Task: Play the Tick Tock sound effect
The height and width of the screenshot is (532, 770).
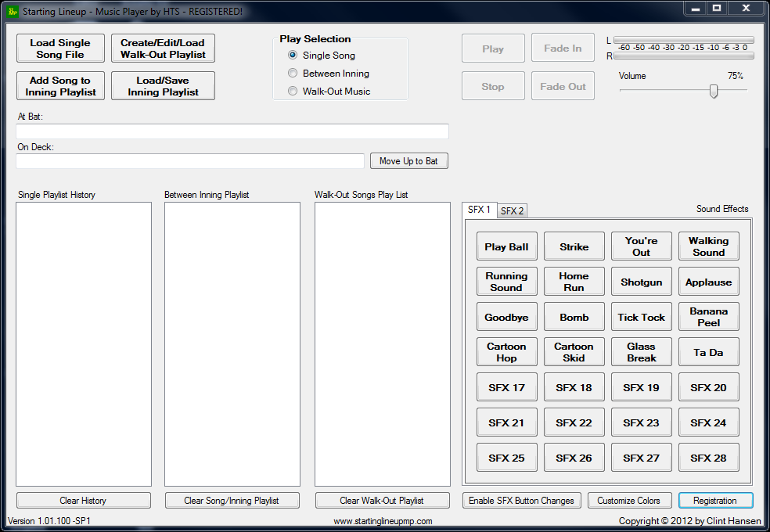Action: (642, 317)
